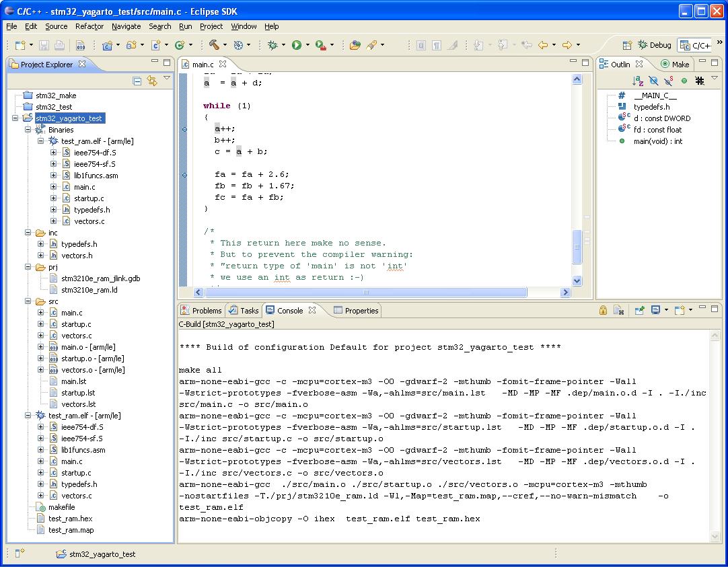Click editor scroll down arrow
Viewport: 728px width, 567px height.
point(577,280)
